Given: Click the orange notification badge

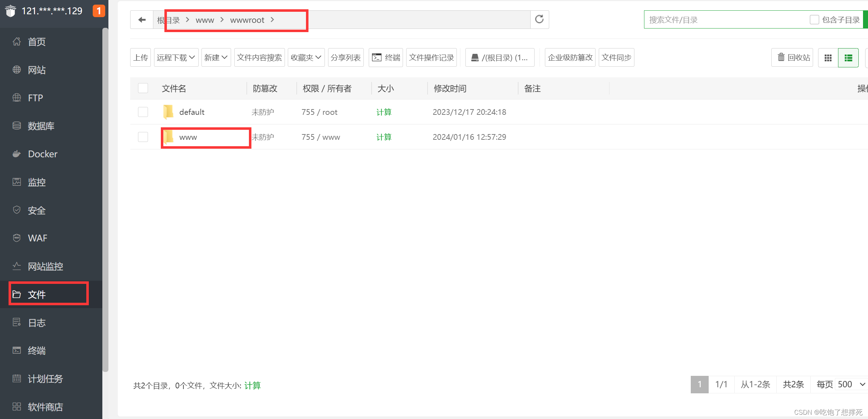Looking at the screenshot, I should point(99,11).
